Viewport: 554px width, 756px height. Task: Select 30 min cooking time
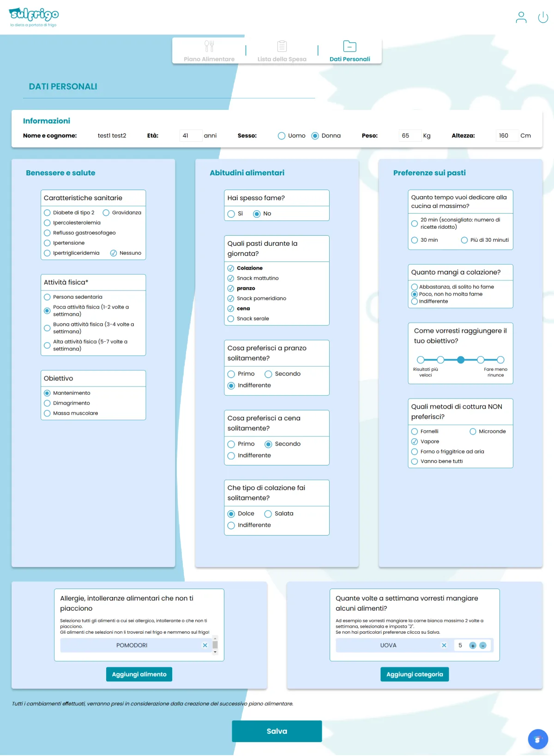pos(415,240)
